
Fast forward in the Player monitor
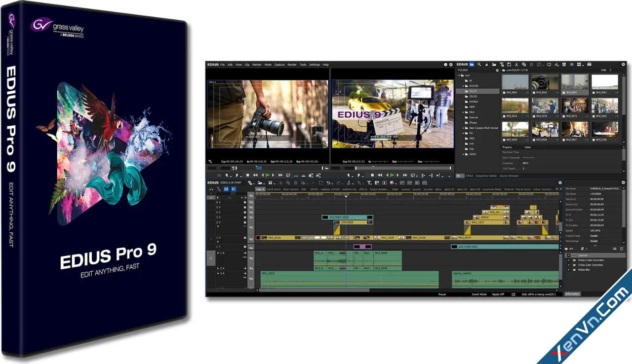[x=280, y=175]
